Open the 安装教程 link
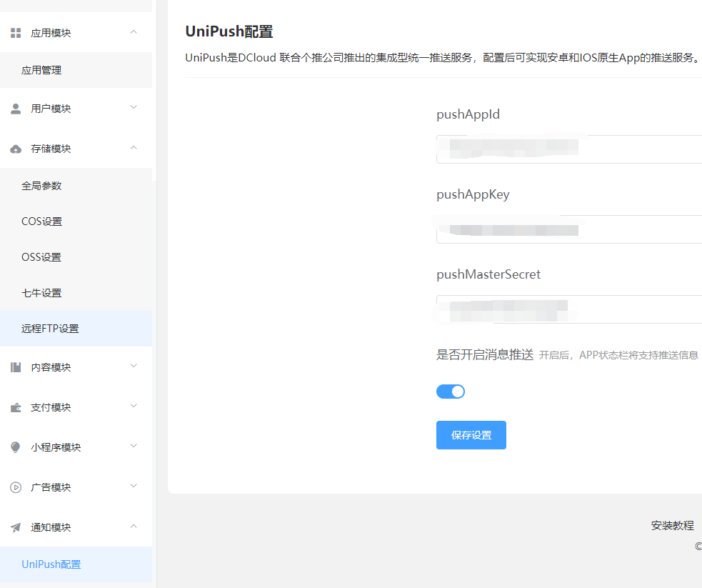Screen dimensions: 702x588 pyautogui.click(x=673, y=525)
